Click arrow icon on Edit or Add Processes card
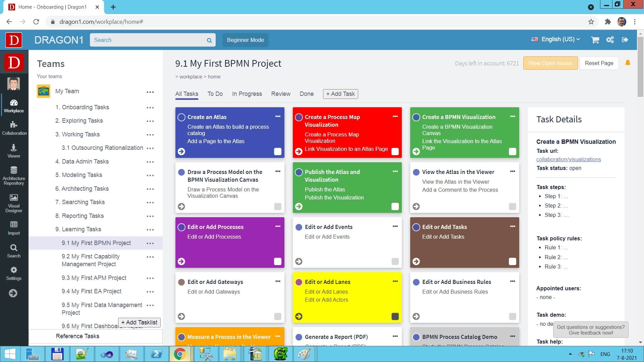Viewport: 644px width, 362px height. 181,261
